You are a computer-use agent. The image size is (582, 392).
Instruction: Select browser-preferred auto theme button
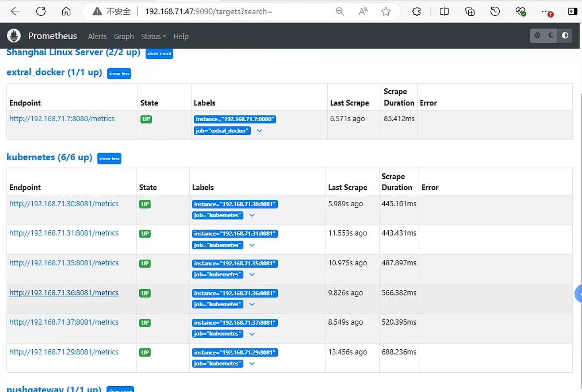[565, 35]
